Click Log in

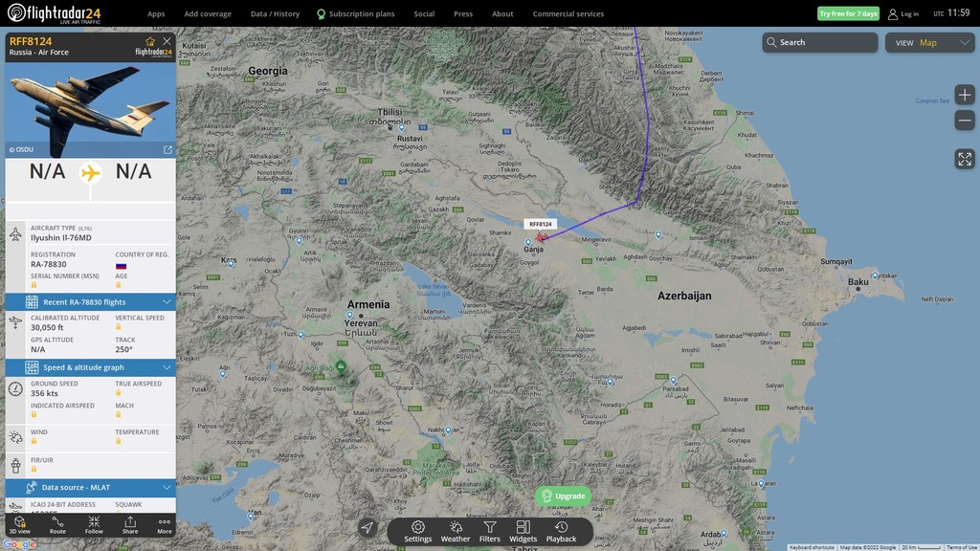coord(903,13)
